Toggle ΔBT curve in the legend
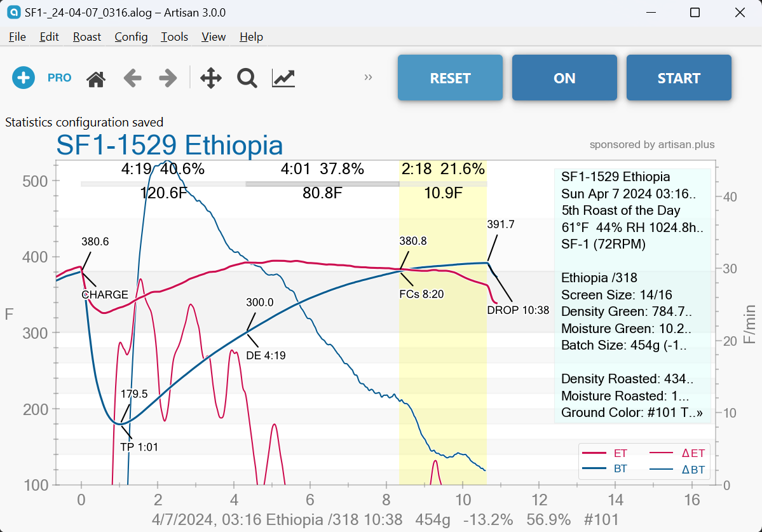 (x=677, y=469)
